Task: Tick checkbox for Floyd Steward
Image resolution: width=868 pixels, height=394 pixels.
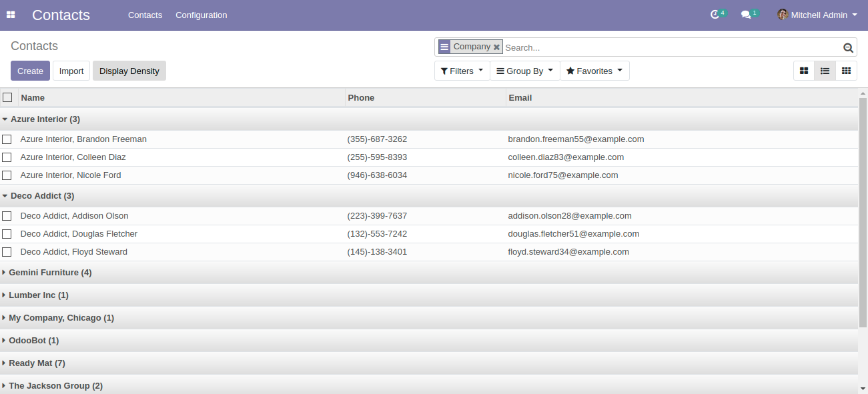Action: [7, 252]
